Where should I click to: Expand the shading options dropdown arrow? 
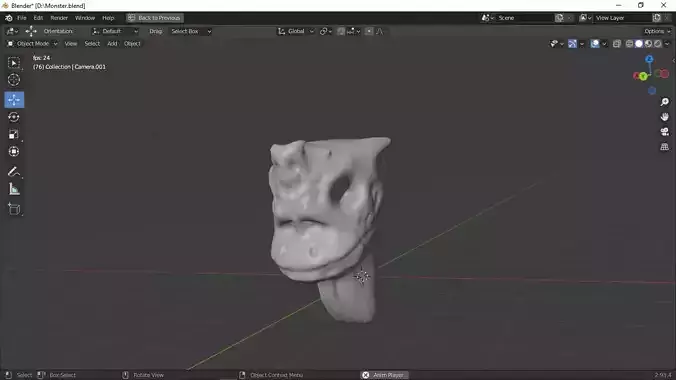click(x=667, y=44)
